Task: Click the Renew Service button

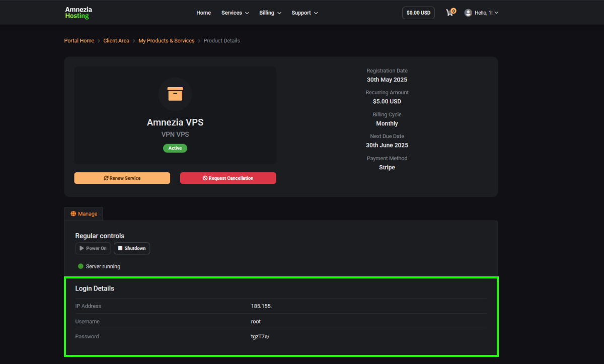Action: click(x=122, y=178)
